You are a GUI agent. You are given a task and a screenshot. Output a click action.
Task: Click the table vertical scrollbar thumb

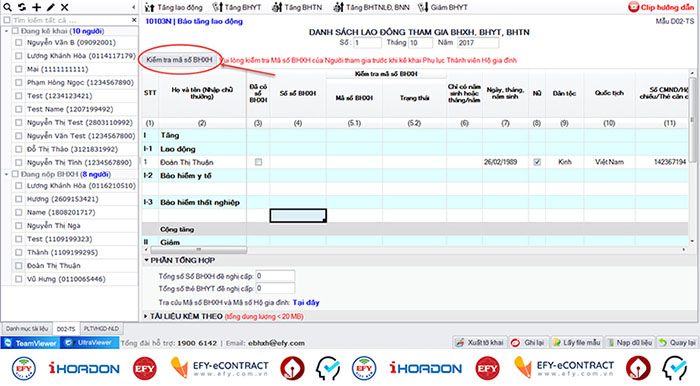coord(692,120)
